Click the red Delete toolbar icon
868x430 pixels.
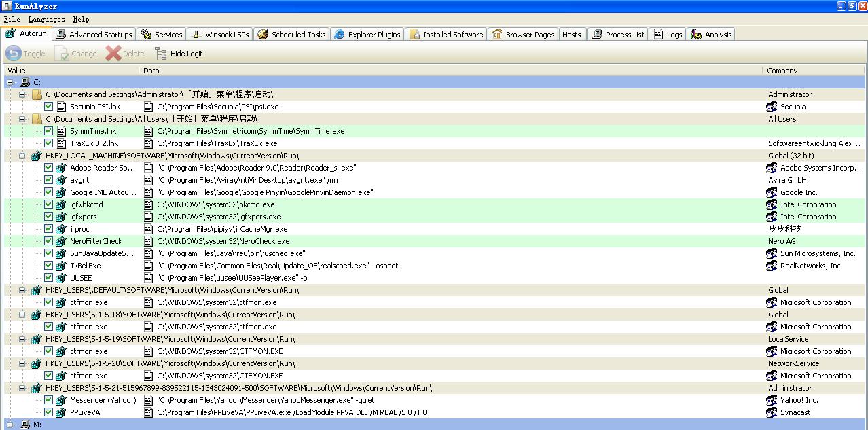(113, 54)
